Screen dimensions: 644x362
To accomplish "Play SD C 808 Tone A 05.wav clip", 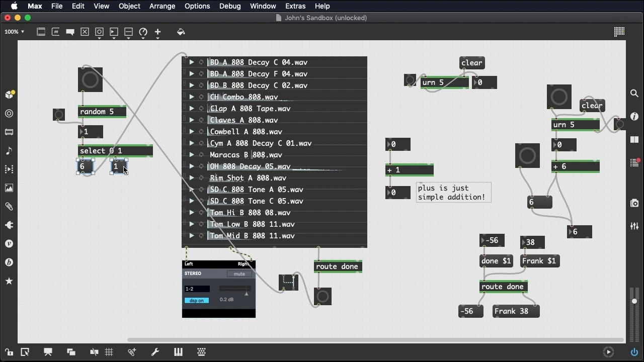I will (192, 190).
